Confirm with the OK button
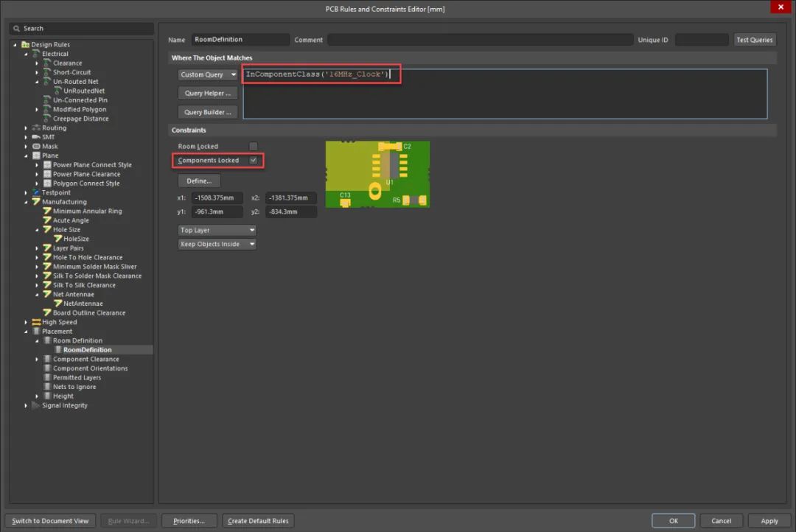This screenshot has width=796, height=532. pyautogui.click(x=673, y=521)
